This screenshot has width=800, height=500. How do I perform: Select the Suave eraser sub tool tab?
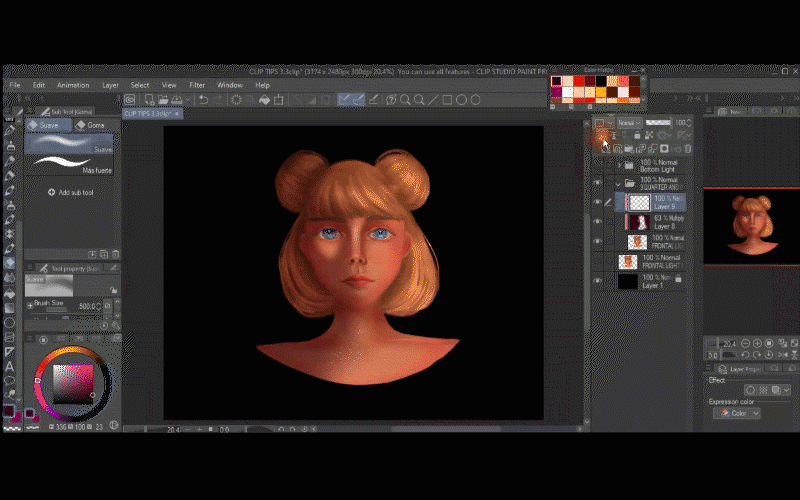46,125
